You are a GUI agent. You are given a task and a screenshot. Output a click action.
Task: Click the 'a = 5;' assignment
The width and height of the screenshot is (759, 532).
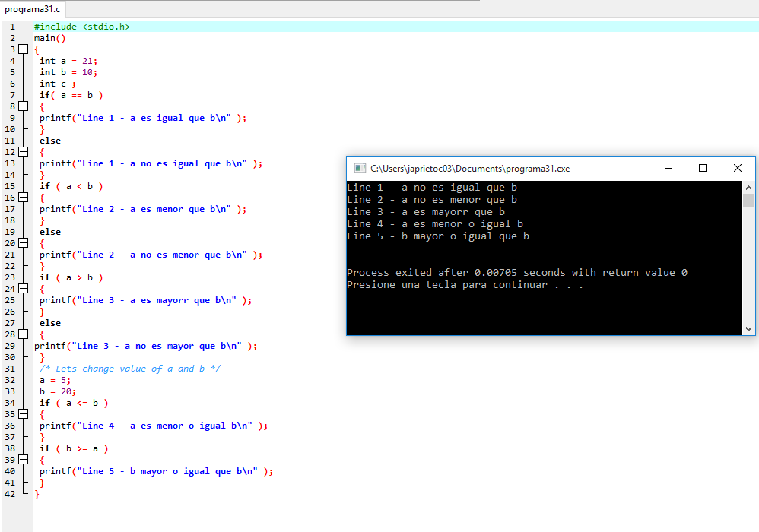[x=56, y=380]
